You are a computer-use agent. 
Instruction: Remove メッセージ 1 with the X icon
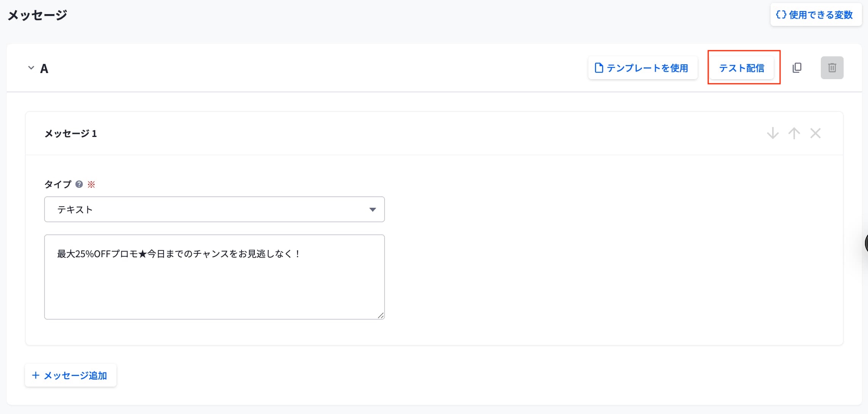(815, 134)
